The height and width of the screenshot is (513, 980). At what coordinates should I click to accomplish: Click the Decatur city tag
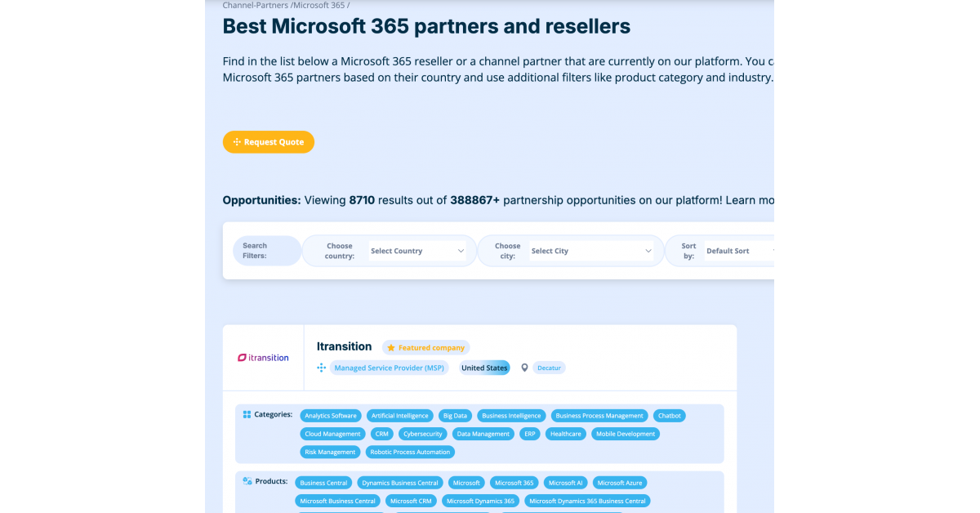pos(550,368)
